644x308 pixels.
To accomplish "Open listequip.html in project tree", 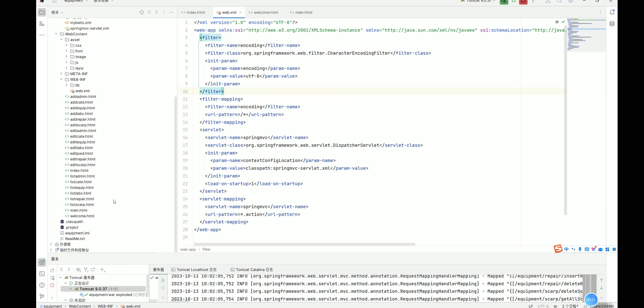I will click(x=82, y=188).
